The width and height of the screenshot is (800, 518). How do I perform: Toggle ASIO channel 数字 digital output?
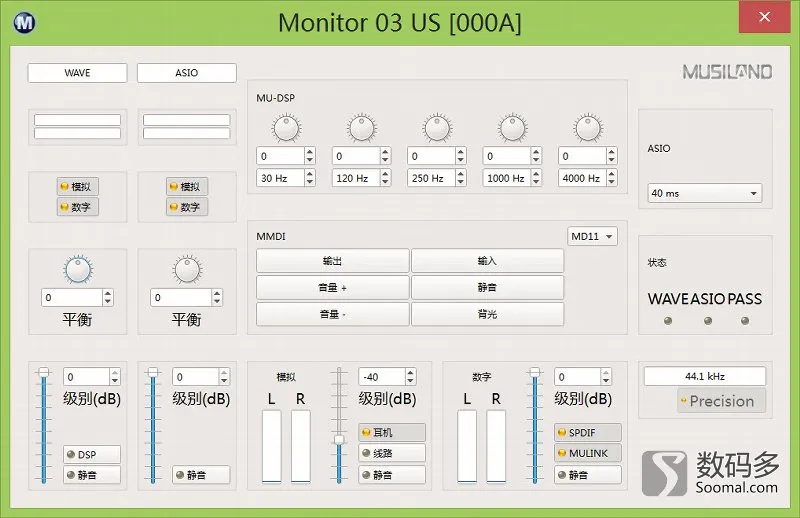(187, 207)
